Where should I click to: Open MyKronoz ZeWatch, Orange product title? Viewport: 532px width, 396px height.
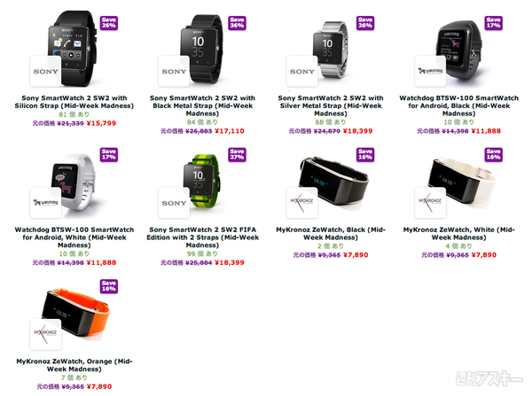click(x=74, y=365)
